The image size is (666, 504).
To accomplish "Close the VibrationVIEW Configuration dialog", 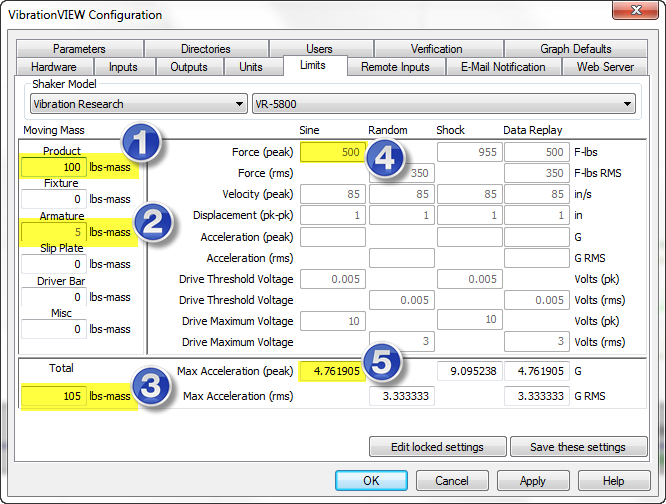I will (x=630, y=14).
